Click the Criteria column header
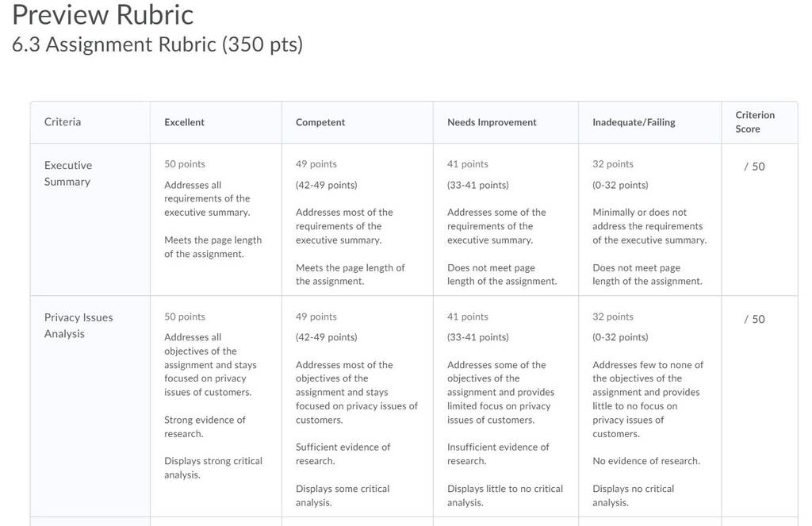 click(x=63, y=122)
